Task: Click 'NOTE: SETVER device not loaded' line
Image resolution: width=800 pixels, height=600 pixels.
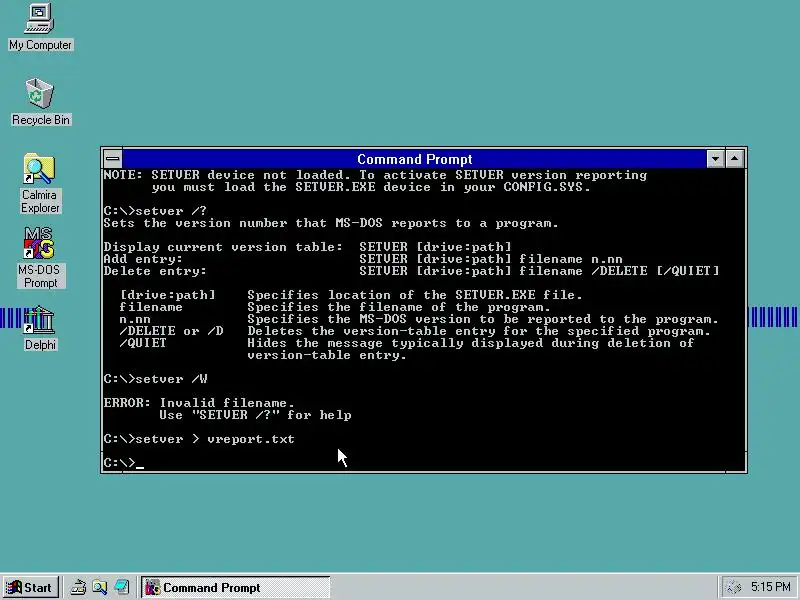Action: (x=375, y=175)
